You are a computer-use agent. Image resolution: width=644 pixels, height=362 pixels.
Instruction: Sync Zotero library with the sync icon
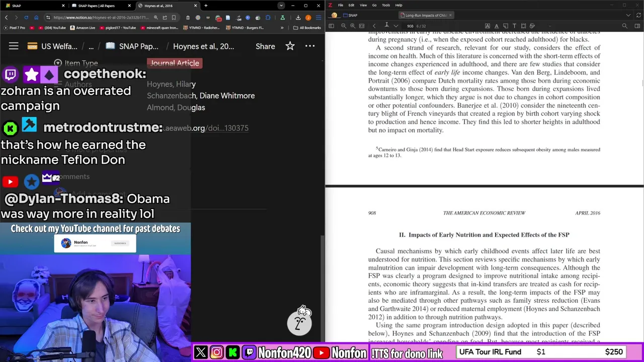(638, 15)
